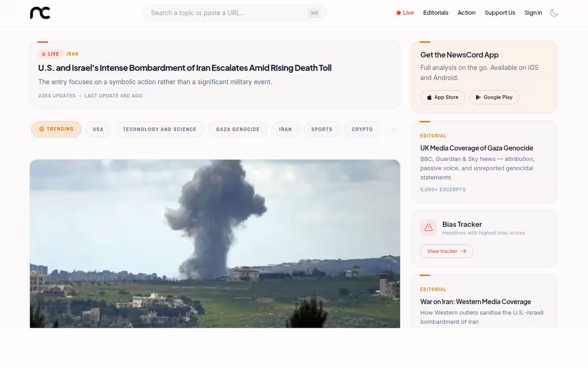This screenshot has height=368, width=588.
Task: Click '2384 UPDATES' text
Action: click(x=57, y=96)
